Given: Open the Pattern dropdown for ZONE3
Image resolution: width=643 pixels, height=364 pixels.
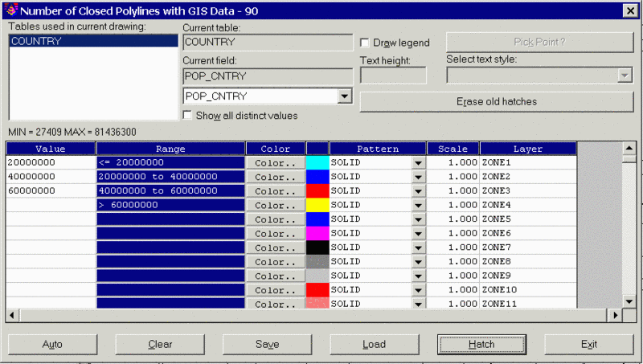Looking at the screenshot, I should coord(418,191).
